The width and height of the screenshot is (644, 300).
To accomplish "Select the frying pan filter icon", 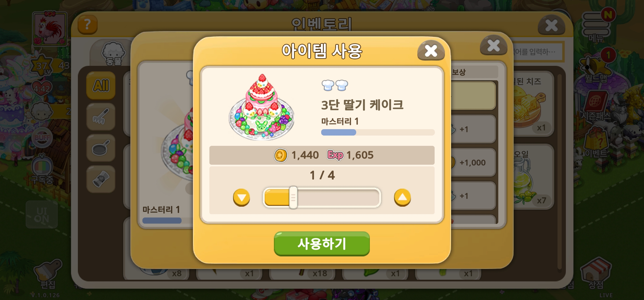I will tap(101, 148).
